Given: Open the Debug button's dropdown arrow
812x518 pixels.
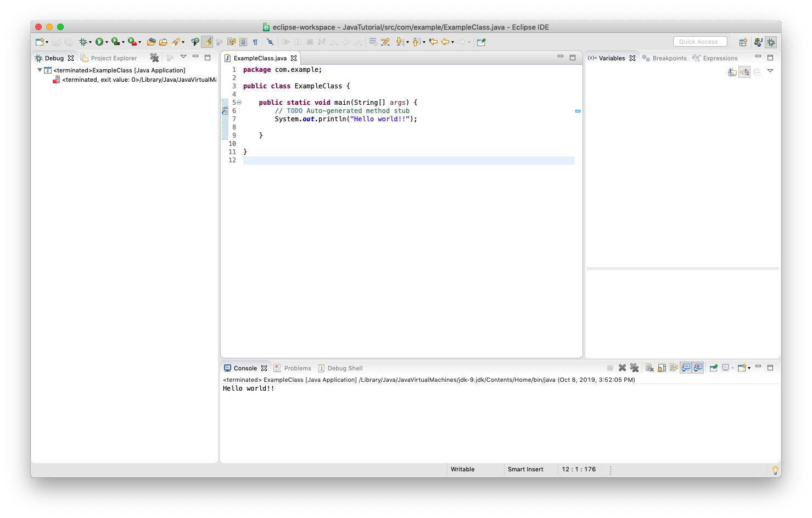Looking at the screenshot, I should [90, 42].
